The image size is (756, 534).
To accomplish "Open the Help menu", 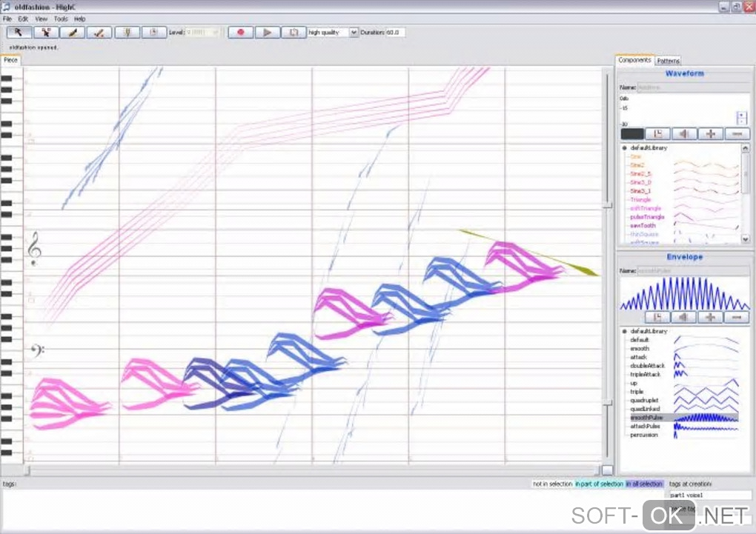I will pos(79,19).
